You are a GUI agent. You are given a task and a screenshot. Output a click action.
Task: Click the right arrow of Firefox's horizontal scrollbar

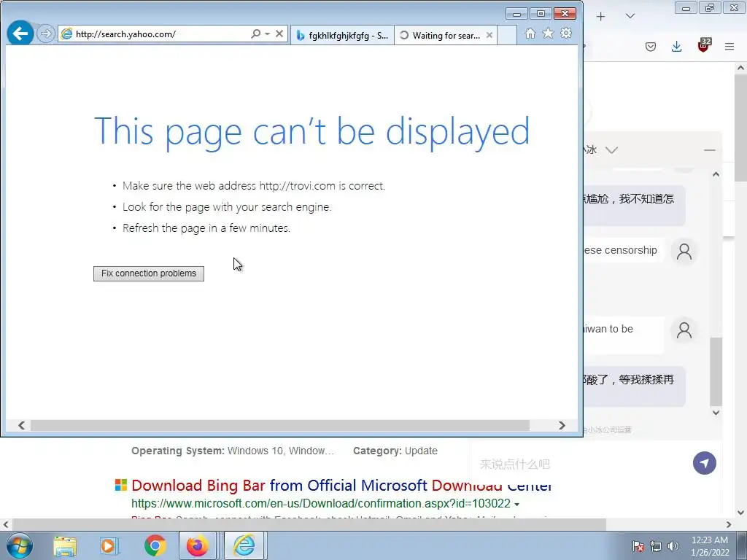coord(729,525)
